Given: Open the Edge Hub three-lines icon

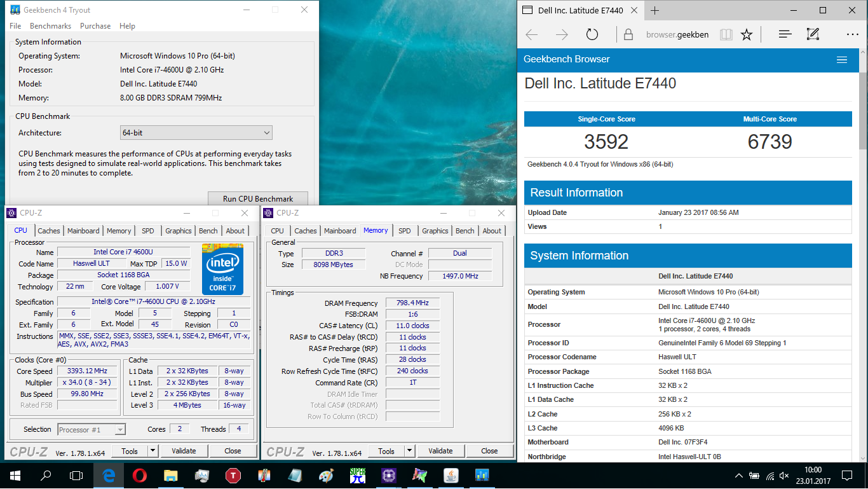Looking at the screenshot, I should 785,34.
